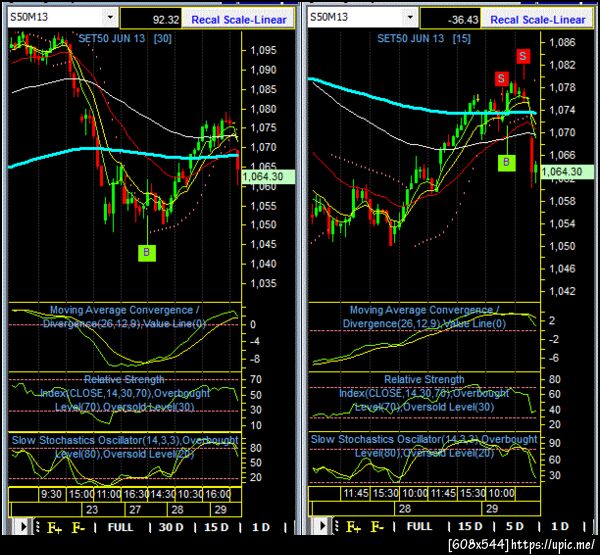Click 16:00 time label in left chart
Screen dimensions: 600x555
point(218,494)
